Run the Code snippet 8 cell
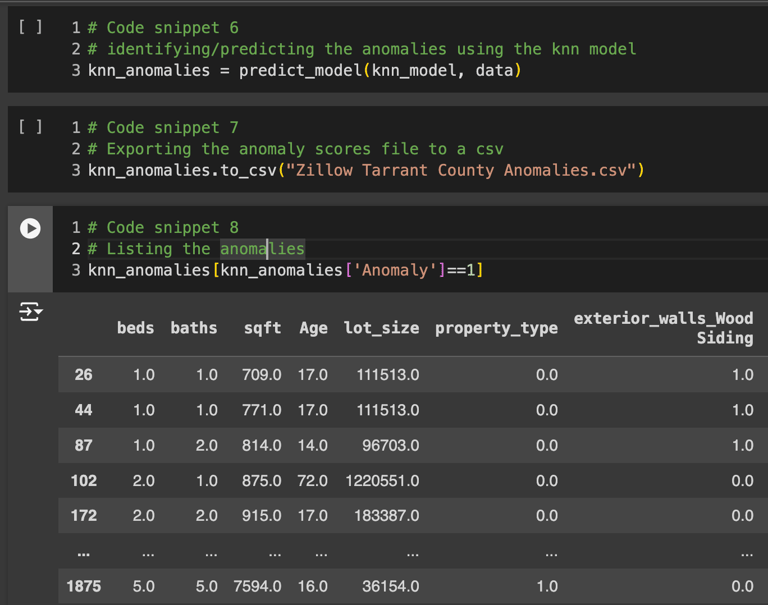Image resolution: width=768 pixels, height=605 pixels. (30, 228)
